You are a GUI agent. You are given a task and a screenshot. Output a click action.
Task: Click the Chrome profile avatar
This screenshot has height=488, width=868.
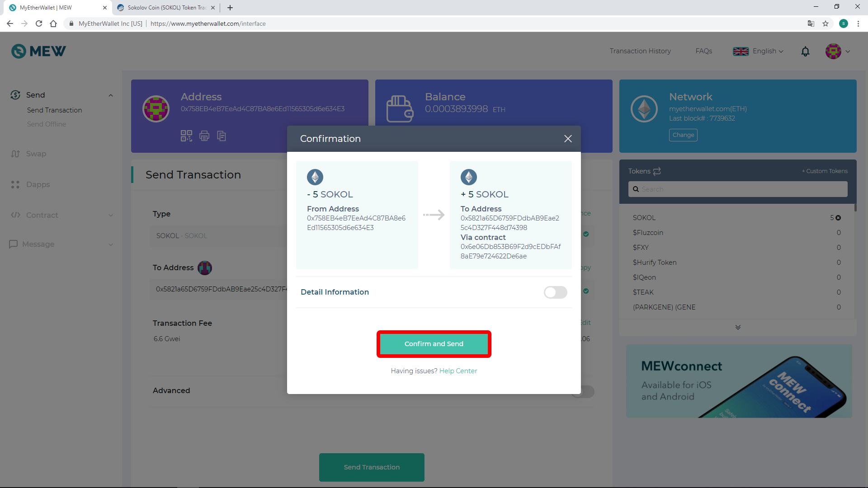844,23
